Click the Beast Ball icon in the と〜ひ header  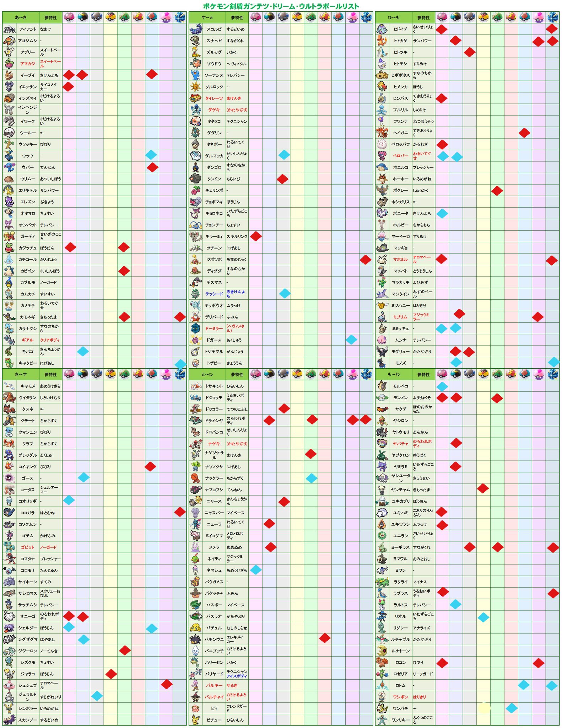point(366,374)
